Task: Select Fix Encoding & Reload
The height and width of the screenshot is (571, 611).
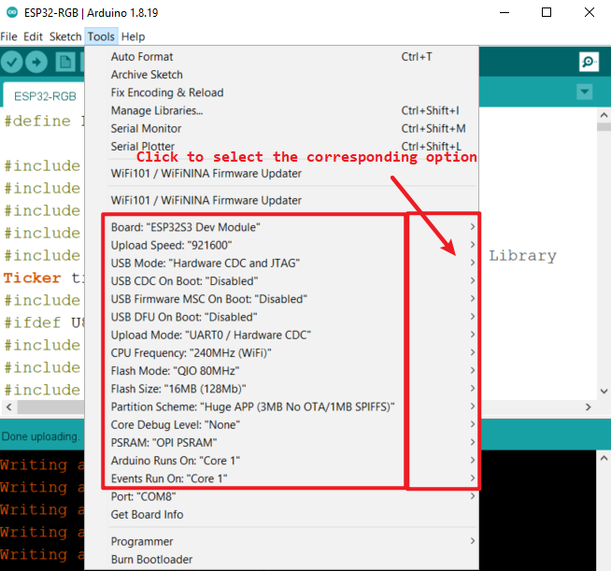Action: click(281, 93)
